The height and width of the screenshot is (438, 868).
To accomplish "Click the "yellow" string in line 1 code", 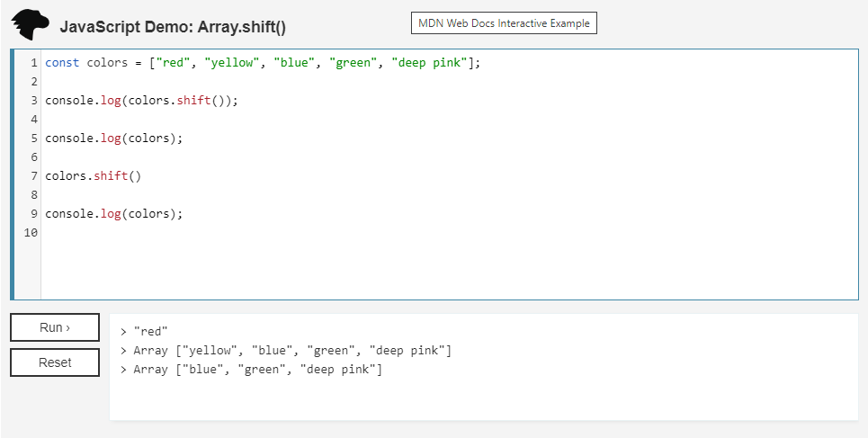I will click(228, 63).
